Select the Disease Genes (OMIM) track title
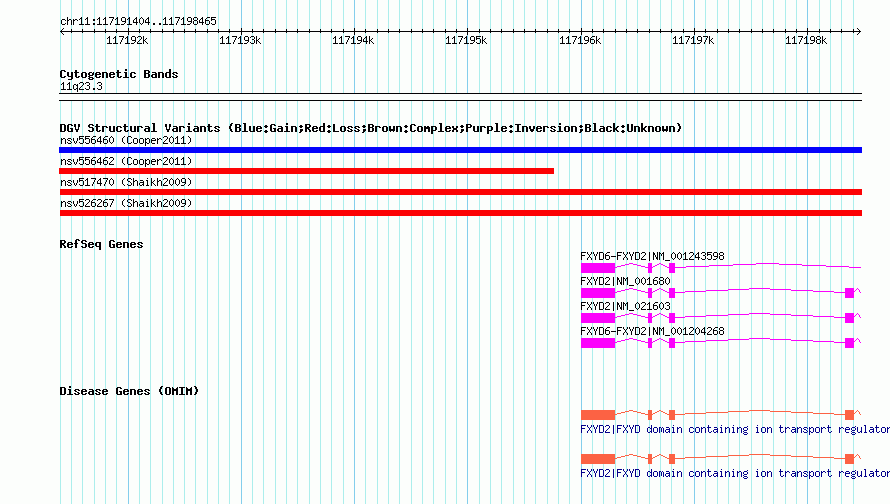This screenshot has height=504, width=890. click(129, 391)
